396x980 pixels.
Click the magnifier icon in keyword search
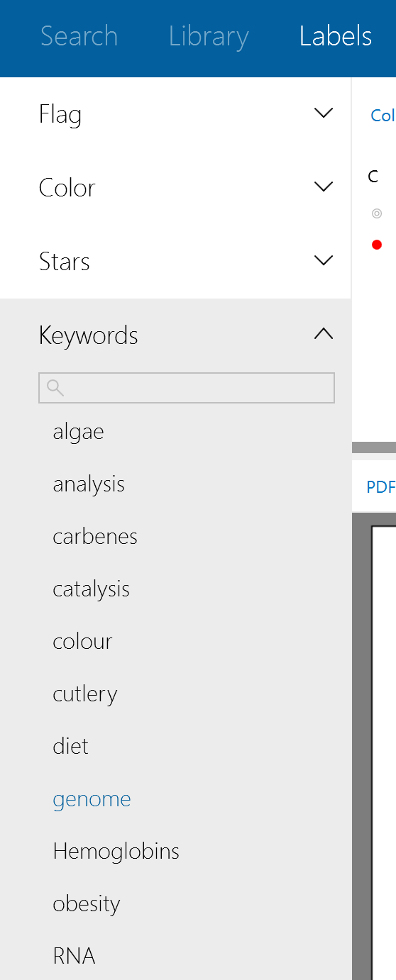tap(55, 387)
